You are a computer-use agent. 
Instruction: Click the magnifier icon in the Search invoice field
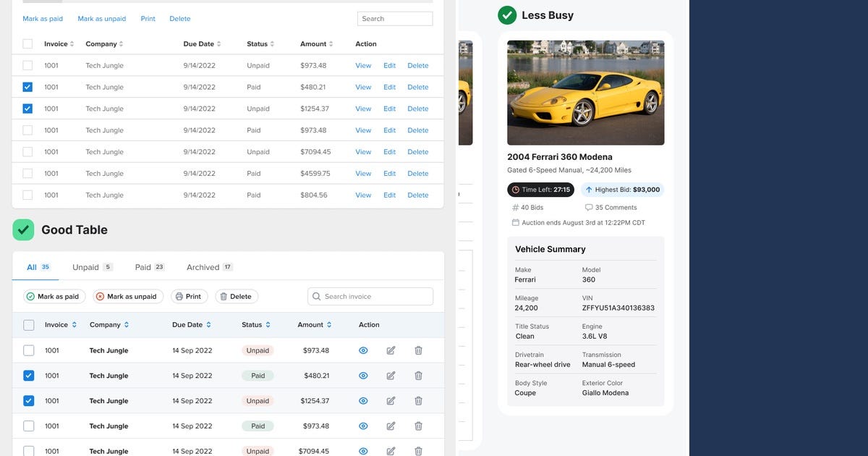click(x=316, y=296)
